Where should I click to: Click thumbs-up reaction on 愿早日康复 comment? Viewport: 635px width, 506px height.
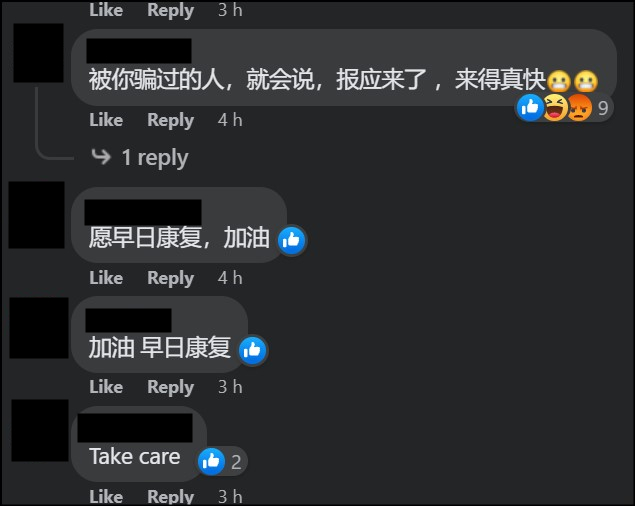292,240
